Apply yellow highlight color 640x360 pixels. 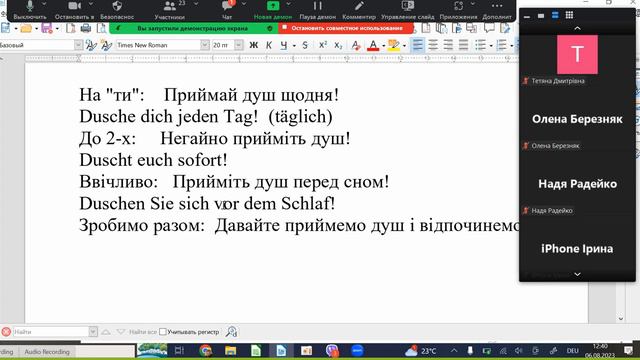click(393, 45)
